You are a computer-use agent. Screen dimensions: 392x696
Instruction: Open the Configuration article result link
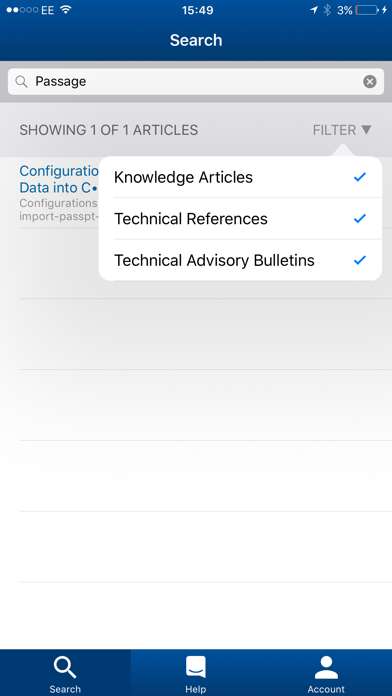point(58,179)
